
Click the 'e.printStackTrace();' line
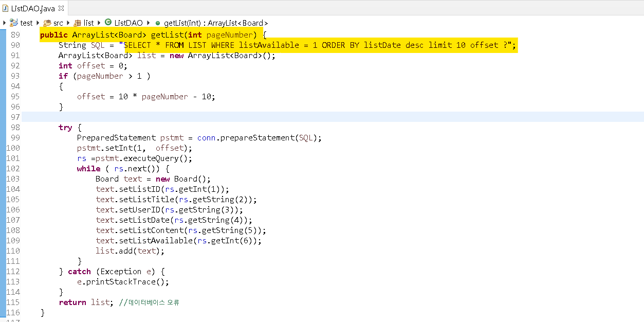123,281
